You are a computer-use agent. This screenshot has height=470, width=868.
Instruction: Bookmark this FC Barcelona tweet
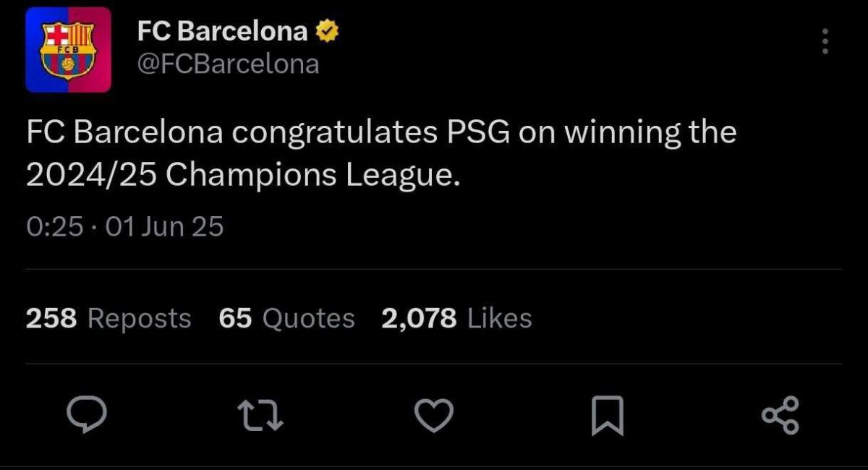click(607, 416)
